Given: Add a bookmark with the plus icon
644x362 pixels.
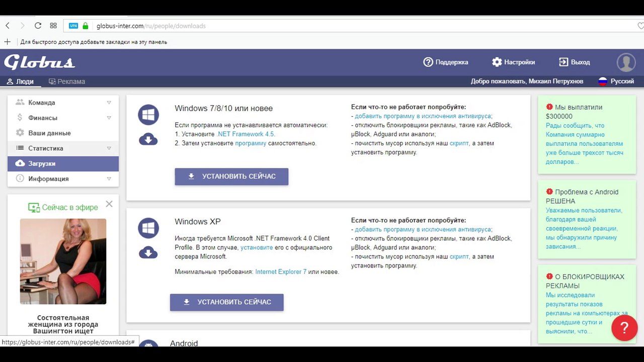Looking at the screenshot, I should (7, 42).
